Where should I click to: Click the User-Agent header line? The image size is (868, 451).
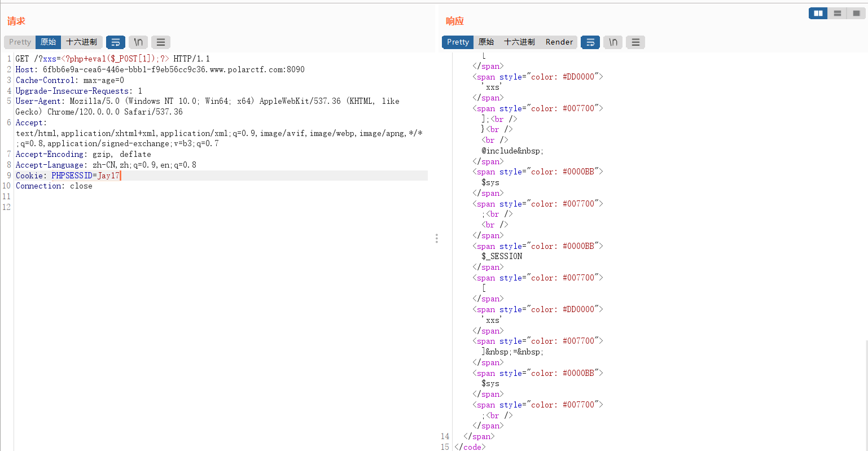[208, 102]
